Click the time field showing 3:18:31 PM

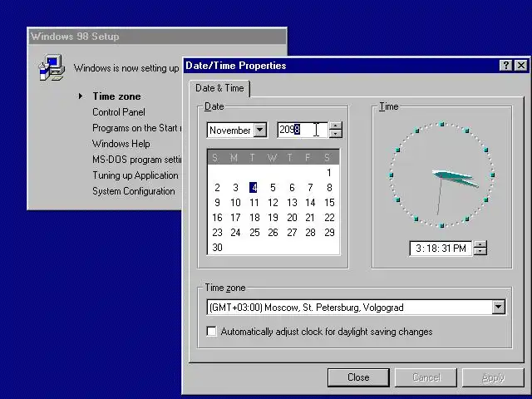click(441, 249)
